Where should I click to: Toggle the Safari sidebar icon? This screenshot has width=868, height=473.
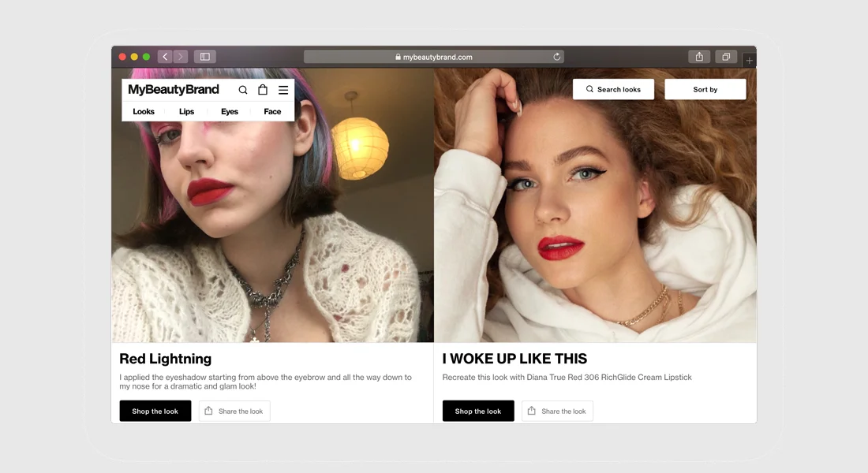click(205, 57)
